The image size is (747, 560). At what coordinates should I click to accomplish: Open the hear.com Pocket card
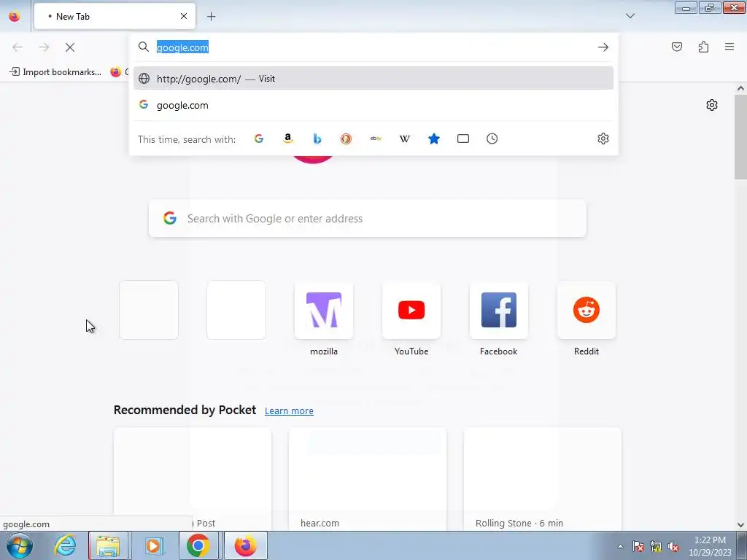coord(368,478)
